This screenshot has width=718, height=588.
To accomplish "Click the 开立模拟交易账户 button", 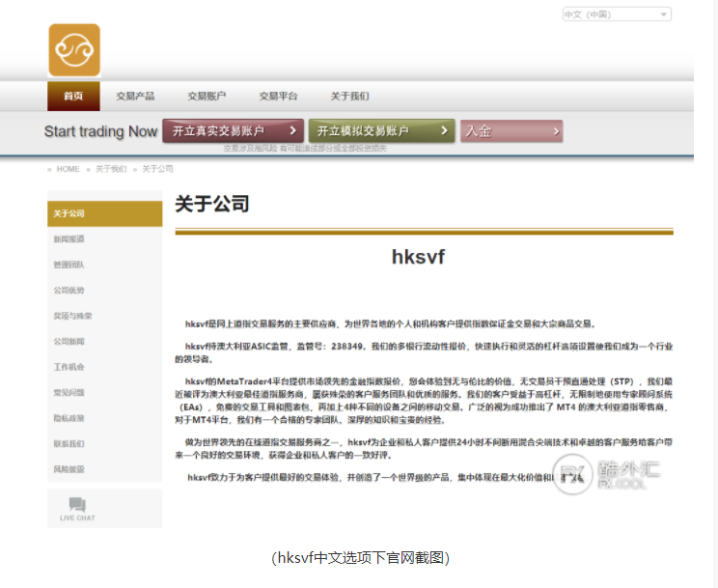I will pyautogui.click(x=381, y=131).
